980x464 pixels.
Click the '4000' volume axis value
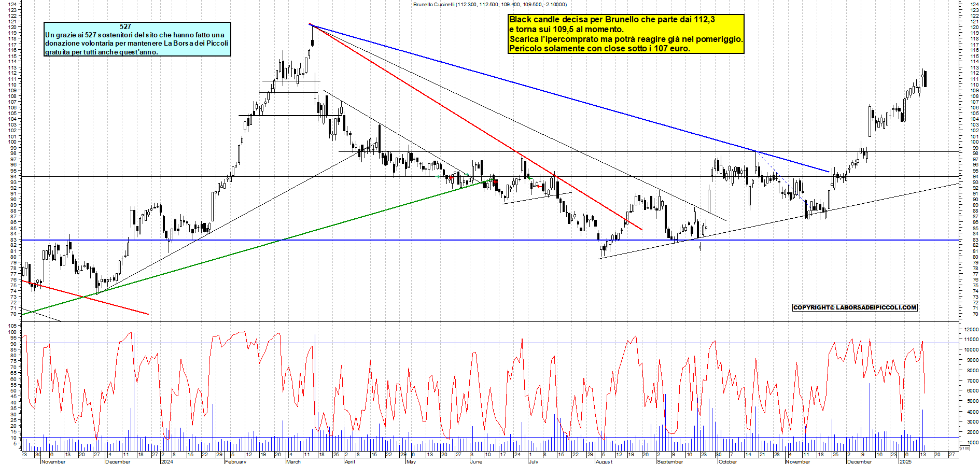point(972,412)
